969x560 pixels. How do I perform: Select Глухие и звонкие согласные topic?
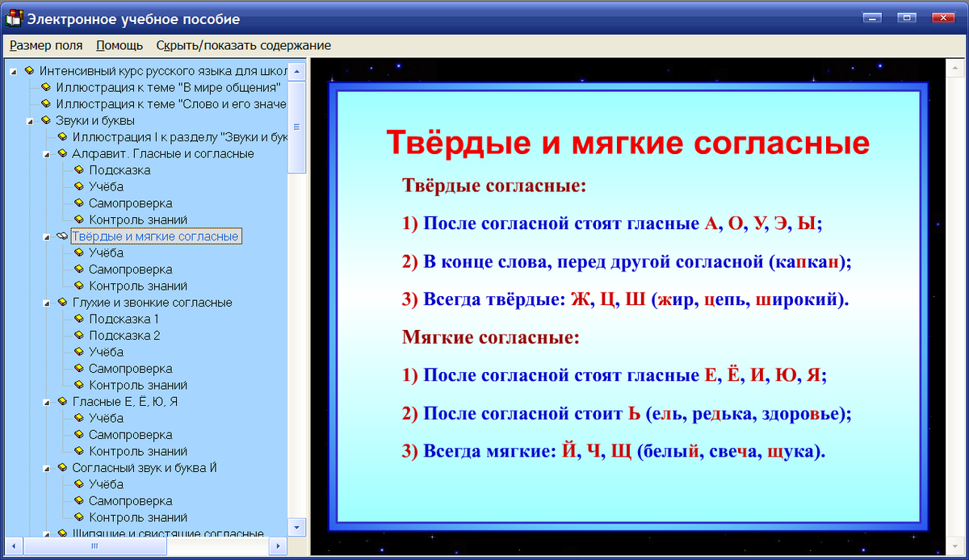click(153, 303)
